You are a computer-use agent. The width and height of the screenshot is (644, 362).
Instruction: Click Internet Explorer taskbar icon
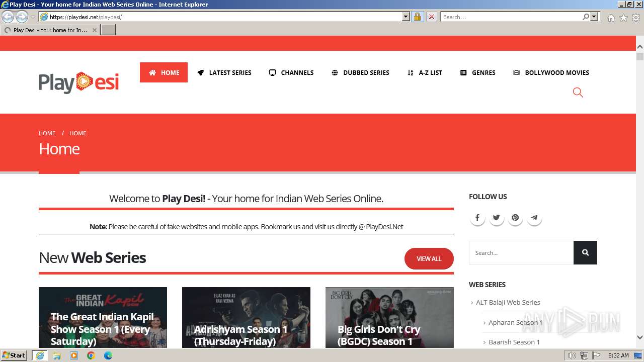(x=40, y=355)
